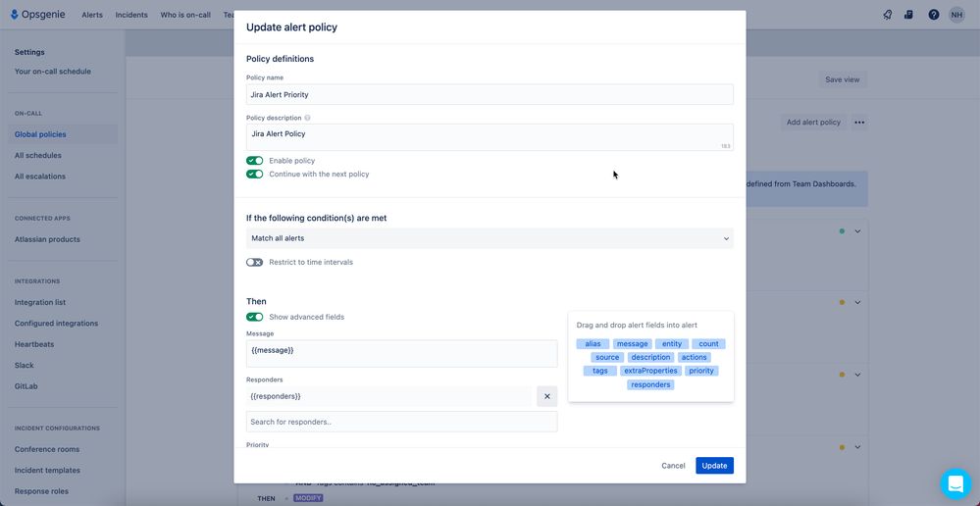Select the count field tag
The height and width of the screenshot is (506, 980).
click(708, 343)
